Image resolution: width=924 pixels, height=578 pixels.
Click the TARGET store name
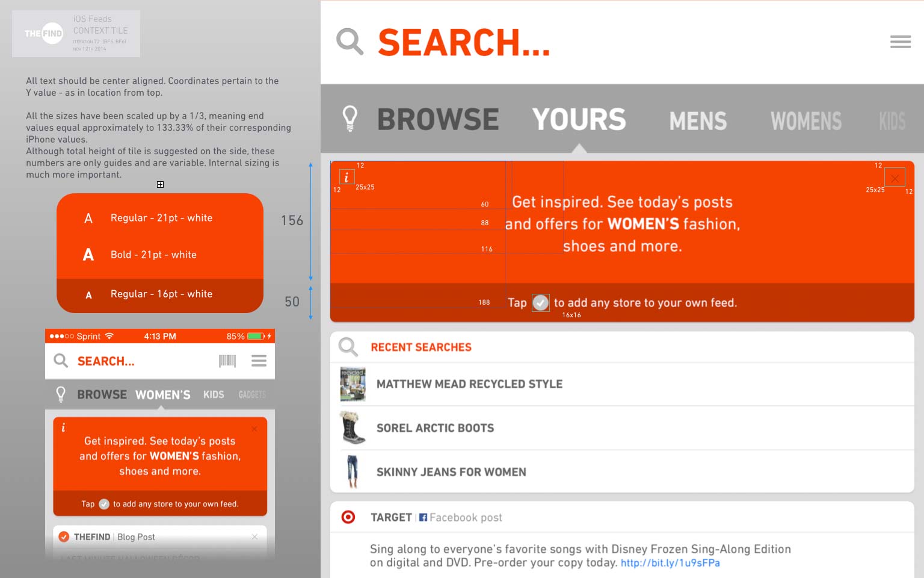point(391,517)
